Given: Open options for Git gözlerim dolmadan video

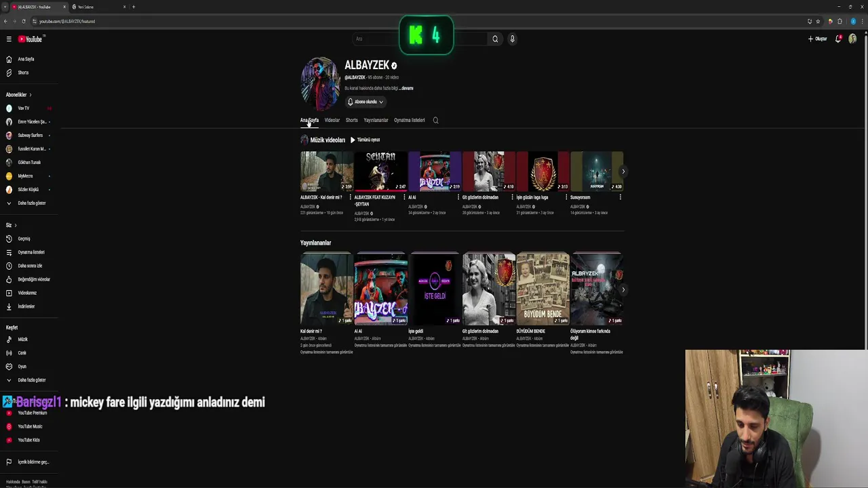Looking at the screenshot, I should tap(512, 197).
